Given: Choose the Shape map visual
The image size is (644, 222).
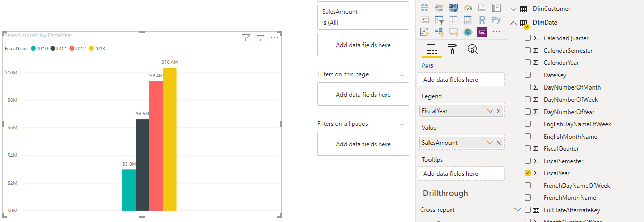Looking at the screenshot, I should 453,8.
